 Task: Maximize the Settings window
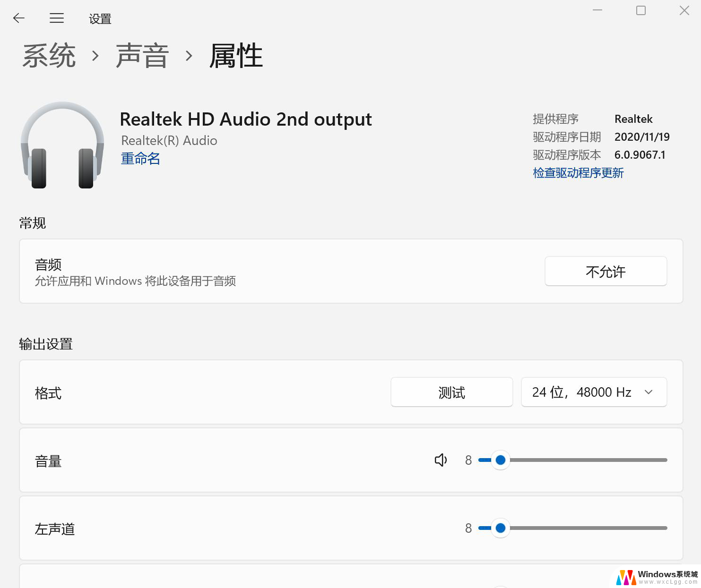click(641, 10)
